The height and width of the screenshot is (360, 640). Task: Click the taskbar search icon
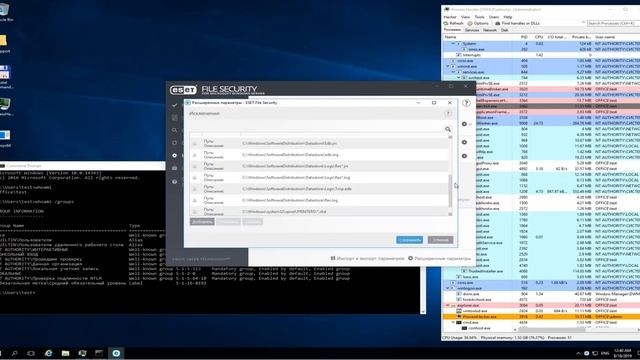coord(14,353)
